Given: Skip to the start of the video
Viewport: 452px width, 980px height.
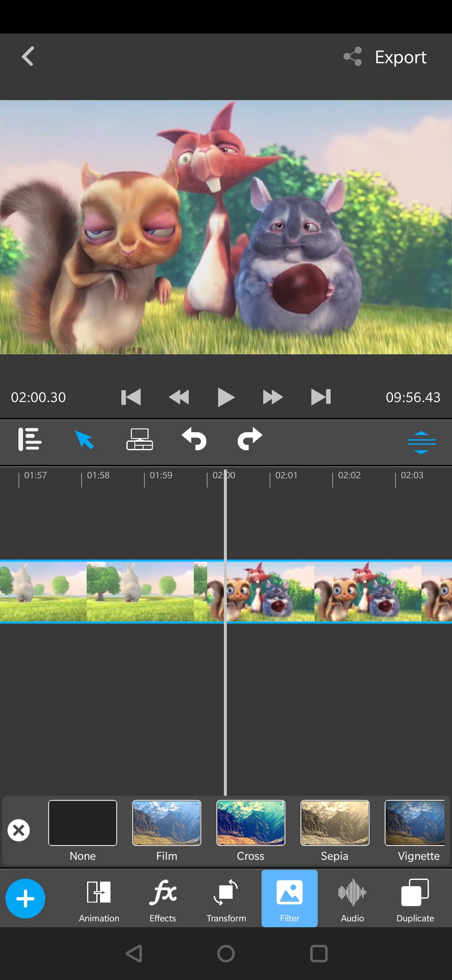Looking at the screenshot, I should point(131,397).
